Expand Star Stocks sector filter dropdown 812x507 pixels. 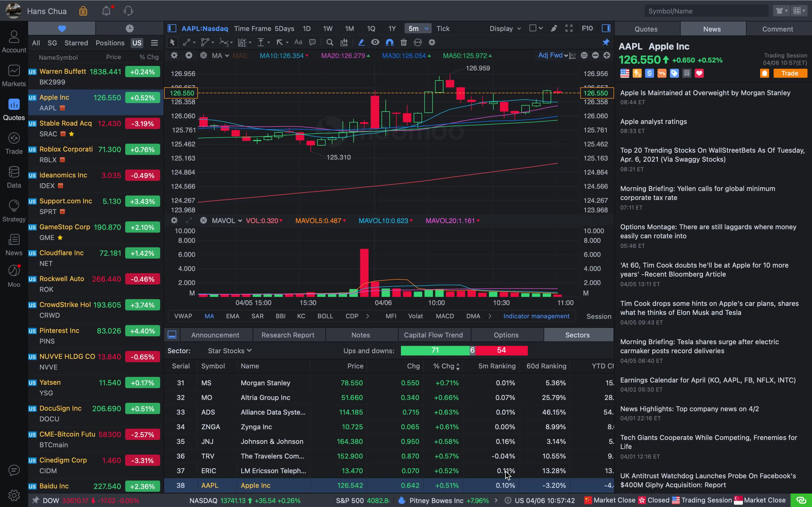pyautogui.click(x=229, y=350)
